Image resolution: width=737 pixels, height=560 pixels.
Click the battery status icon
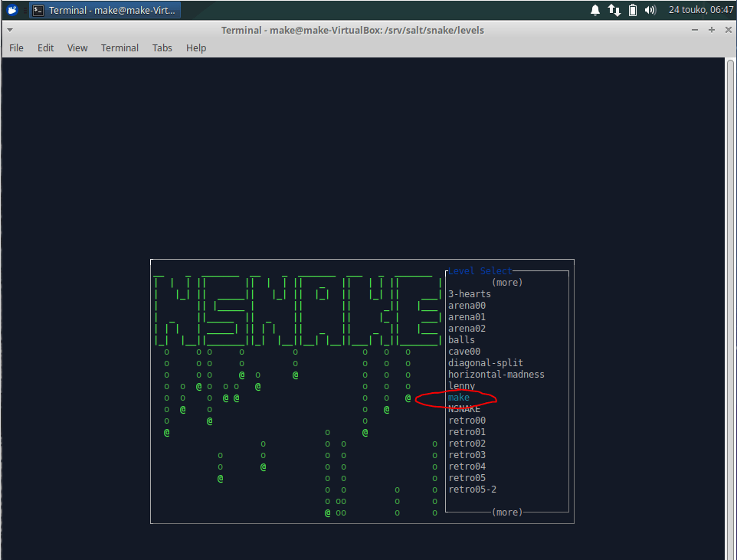point(633,10)
